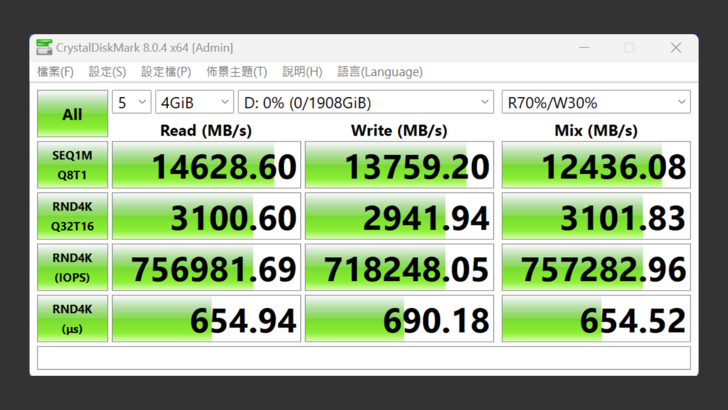The image size is (728, 410).
Task: Click the CrystalDiskMark app icon in title bar
Action: pyautogui.click(x=43, y=47)
